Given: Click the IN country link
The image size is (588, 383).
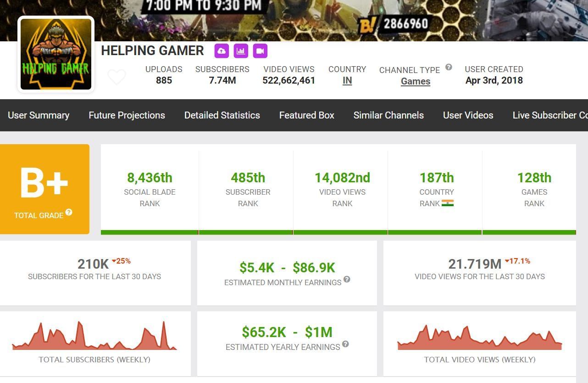Looking at the screenshot, I should point(347,81).
